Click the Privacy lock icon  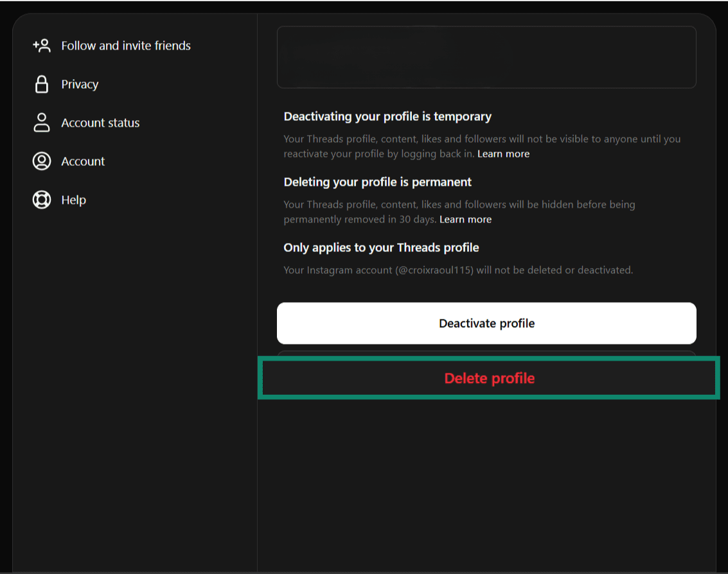(41, 84)
